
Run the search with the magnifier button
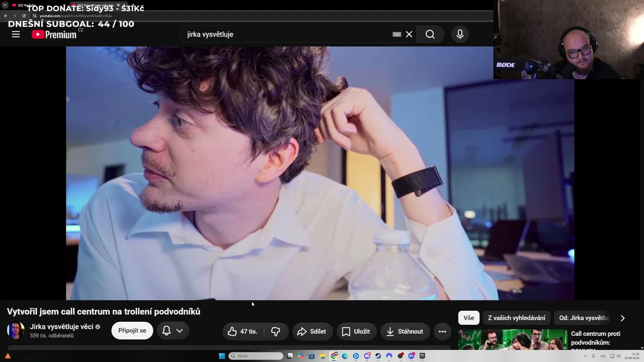[430, 34]
